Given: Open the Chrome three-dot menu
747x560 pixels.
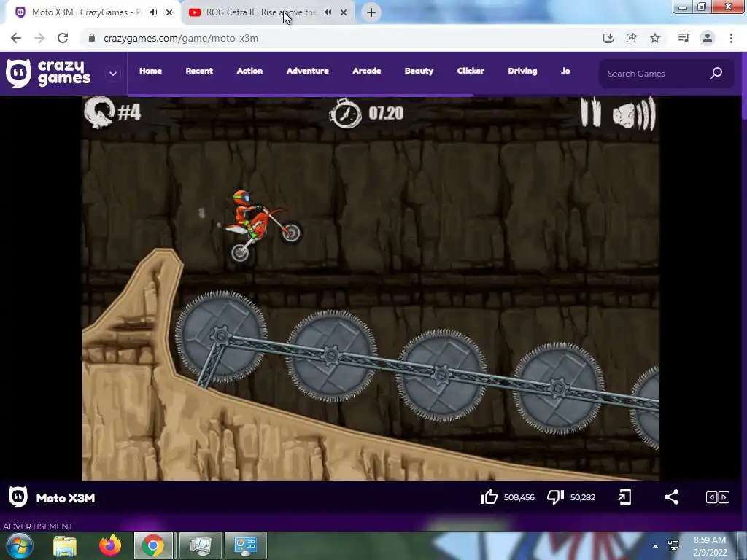Looking at the screenshot, I should [x=731, y=38].
